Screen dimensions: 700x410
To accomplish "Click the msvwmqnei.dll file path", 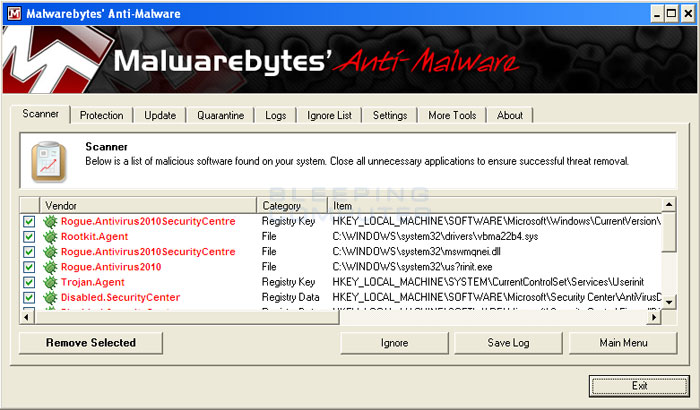I will click(417, 252).
